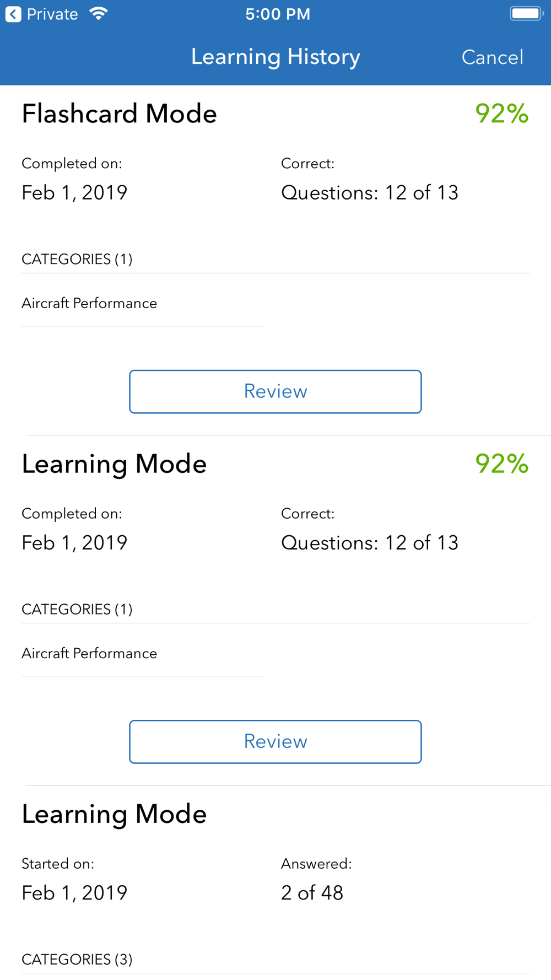Viewport: 551px width, 980px height.
Task: Select the Flashcard Mode heading
Action: tap(119, 114)
